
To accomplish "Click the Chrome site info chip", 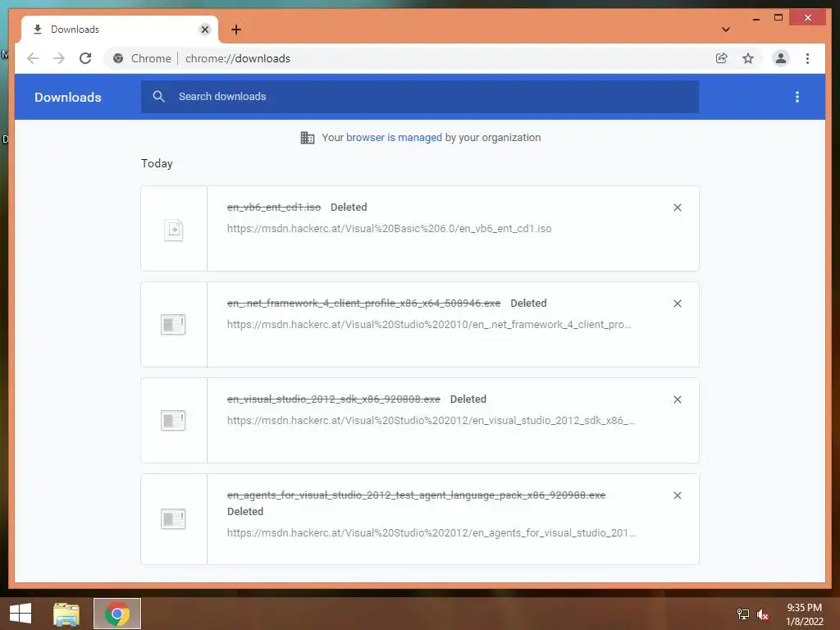I will pos(143,58).
